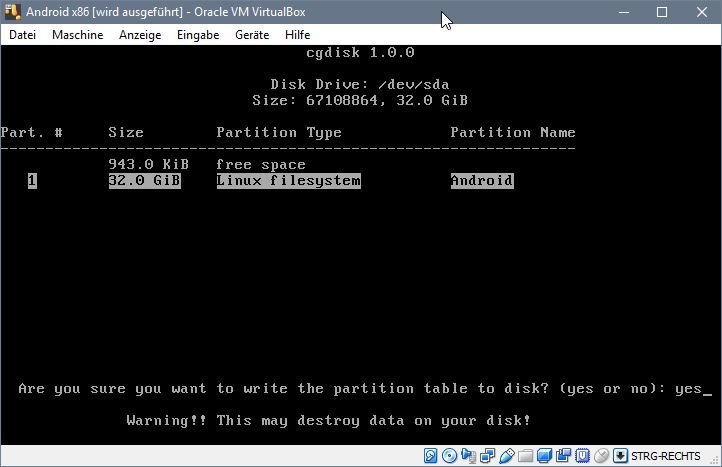
Task: Open the Hilfe menu
Action: coord(297,35)
